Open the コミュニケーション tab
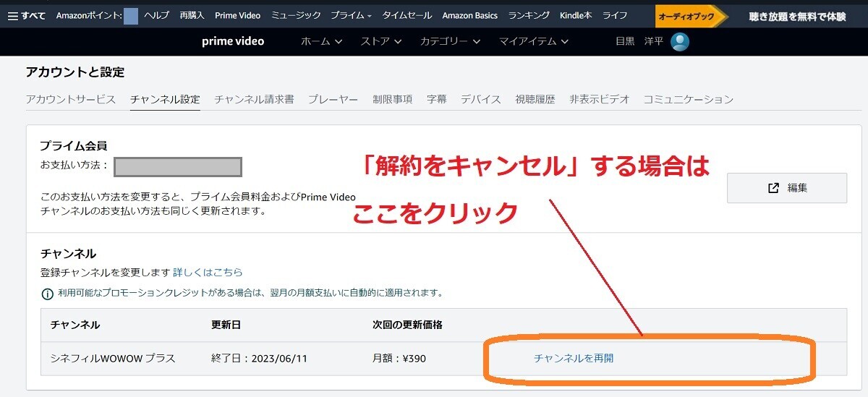Screen dimensions: 868x397 click(689, 100)
